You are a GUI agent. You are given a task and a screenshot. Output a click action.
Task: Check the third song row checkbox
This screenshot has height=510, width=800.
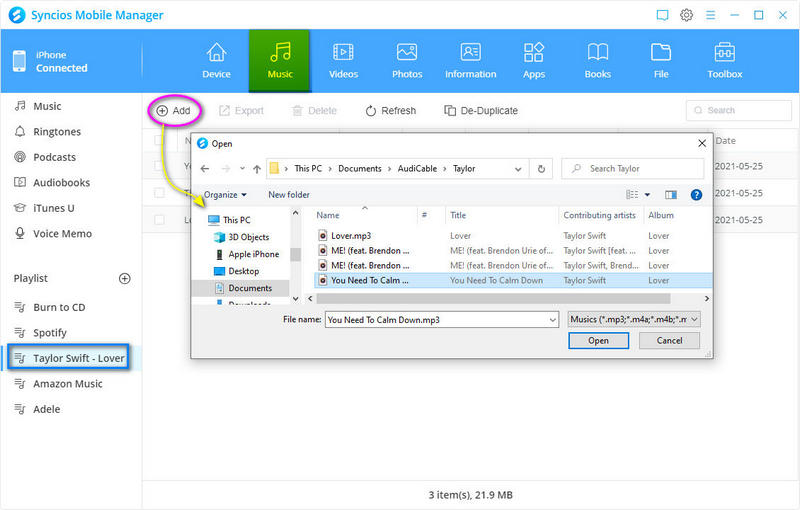[x=160, y=220]
